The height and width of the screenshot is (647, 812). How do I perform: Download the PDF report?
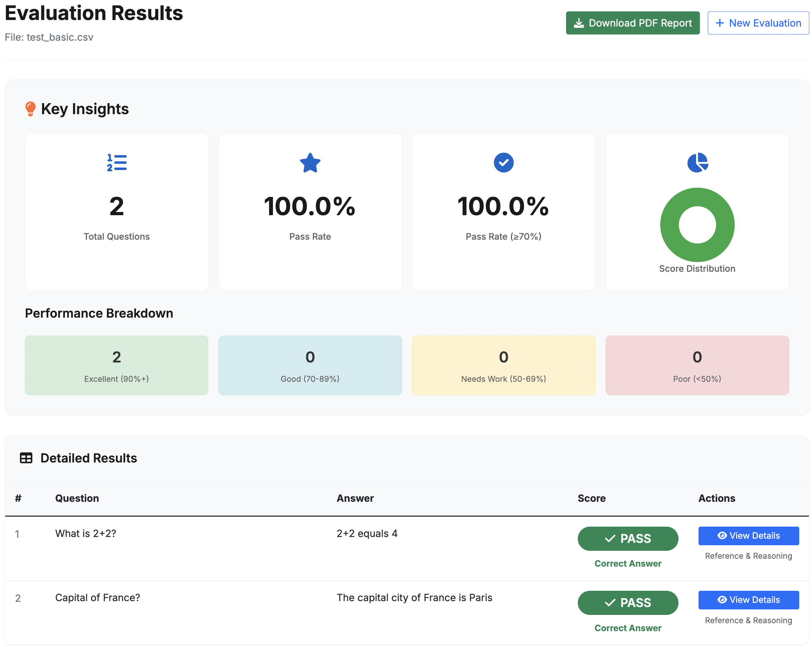[x=632, y=23]
